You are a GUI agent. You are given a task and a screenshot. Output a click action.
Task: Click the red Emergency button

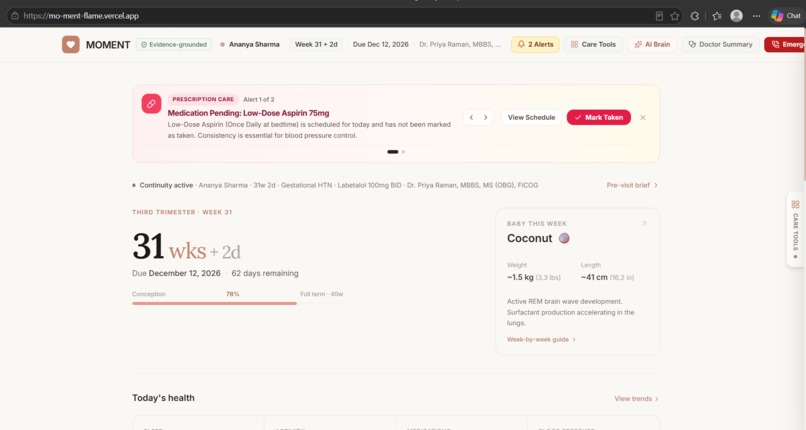[785, 45]
